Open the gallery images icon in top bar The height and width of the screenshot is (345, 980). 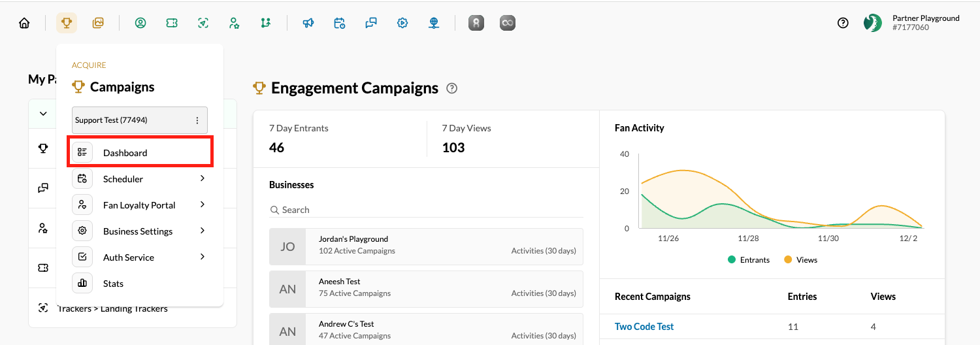click(x=98, y=24)
